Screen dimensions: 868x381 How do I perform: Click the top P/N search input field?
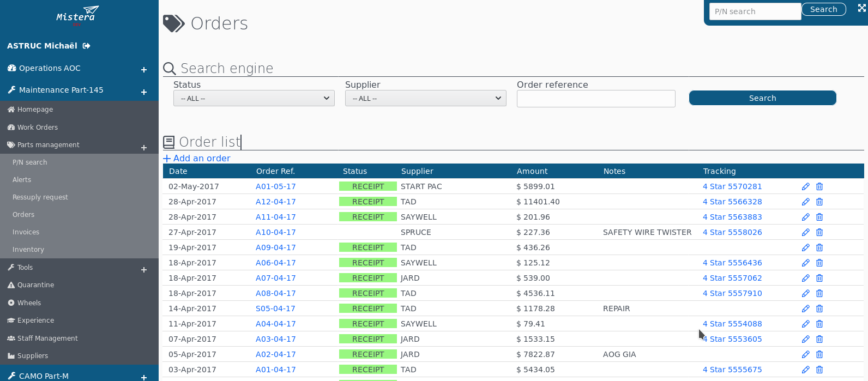coord(755,11)
